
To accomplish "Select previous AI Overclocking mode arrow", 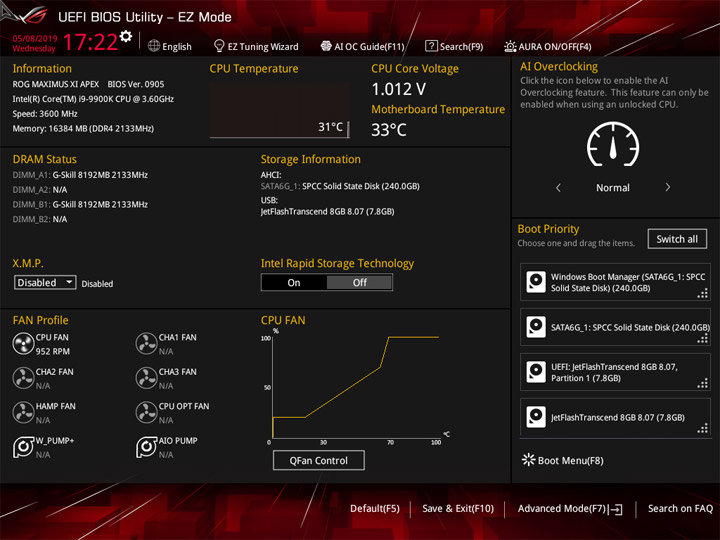I will pyautogui.click(x=558, y=187).
